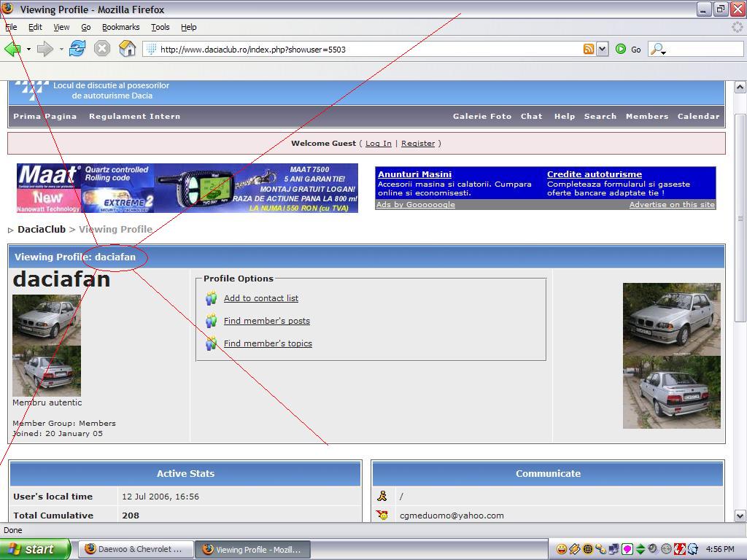747x560 pixels.
Task: Click the AIM running man icon
Action: click(382, 496)
